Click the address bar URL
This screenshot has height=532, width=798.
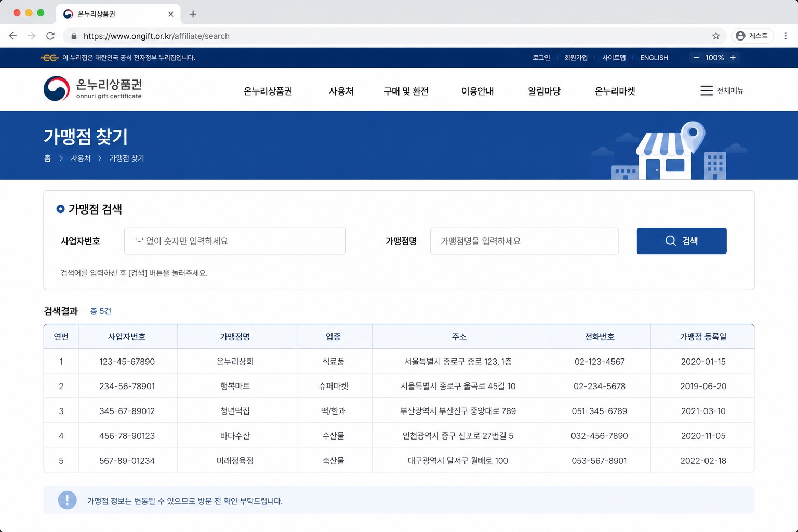(x=156, y=36)
